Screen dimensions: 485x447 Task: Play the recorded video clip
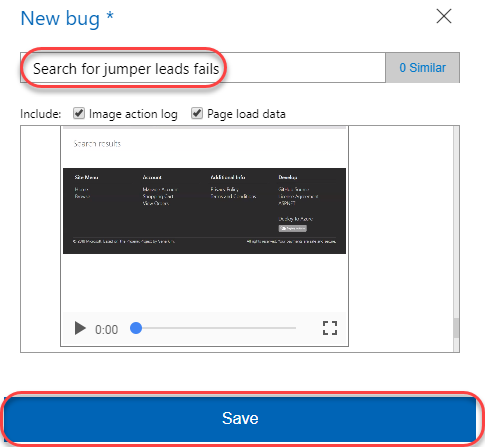click(x=80, y=328)
